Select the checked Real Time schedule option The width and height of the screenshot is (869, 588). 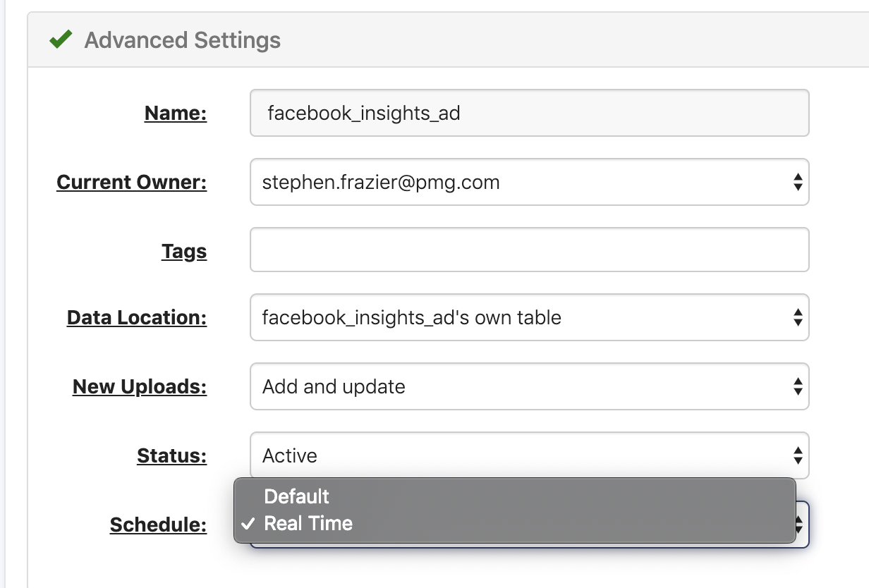tap(308, 524)
